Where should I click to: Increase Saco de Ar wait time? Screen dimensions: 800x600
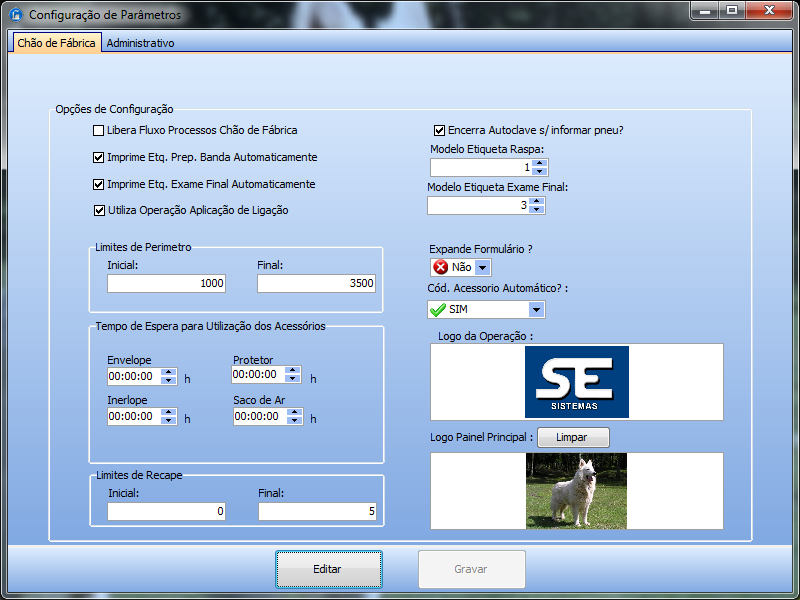(293, 412)
